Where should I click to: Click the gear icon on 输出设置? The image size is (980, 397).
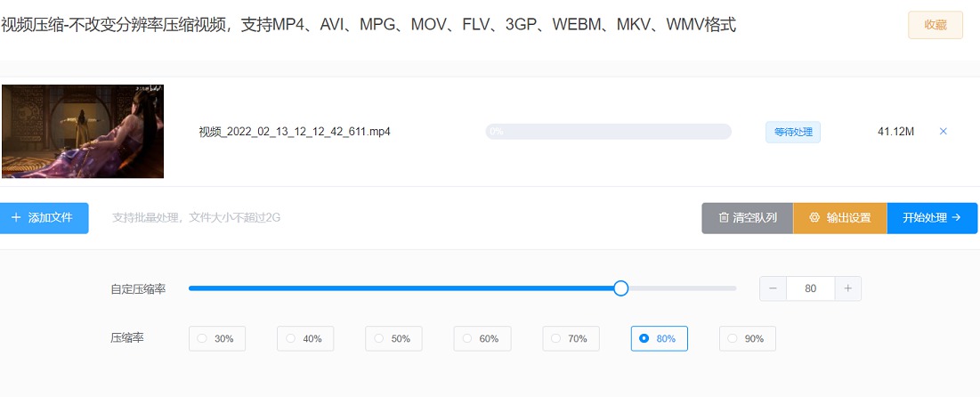point(814,217)
